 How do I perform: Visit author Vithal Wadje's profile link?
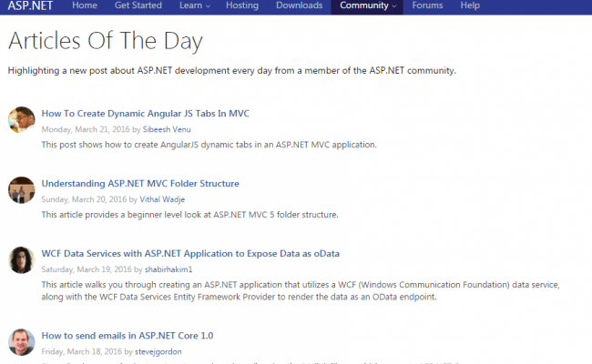tap(162, 199)
